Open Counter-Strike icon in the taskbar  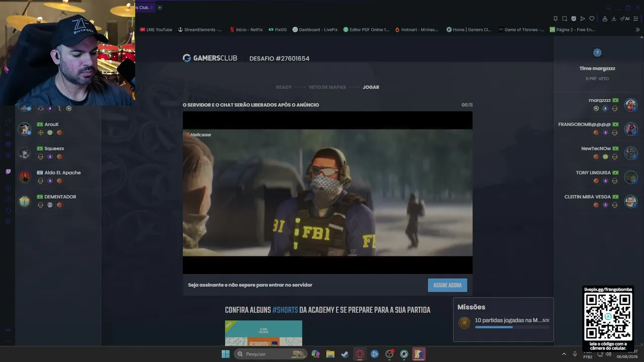pos(419,354)
